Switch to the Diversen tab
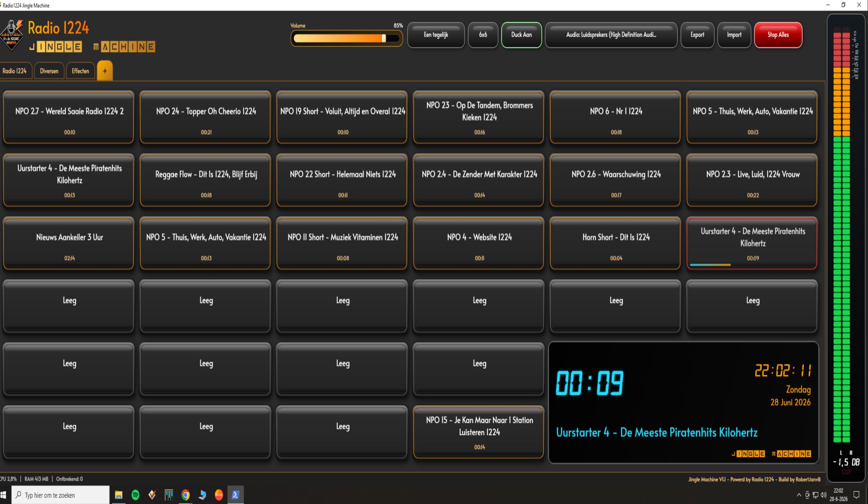Image resolution: width=868 pixels, height=504 pixels. 49,71
